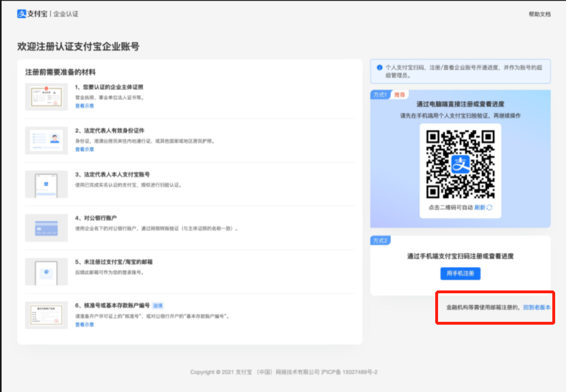Click the Alipay logo in the header
This screenshot has width=566, height=392.
(32, 14)
